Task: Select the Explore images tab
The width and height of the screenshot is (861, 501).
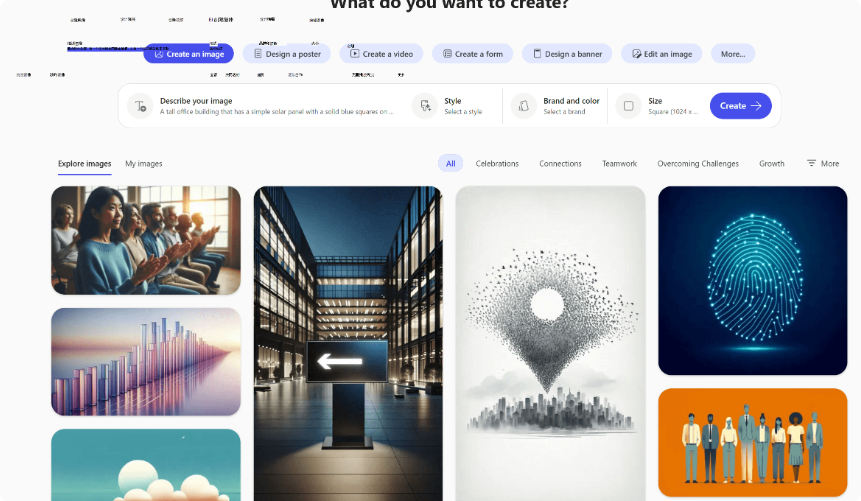Action: point(84,163)
